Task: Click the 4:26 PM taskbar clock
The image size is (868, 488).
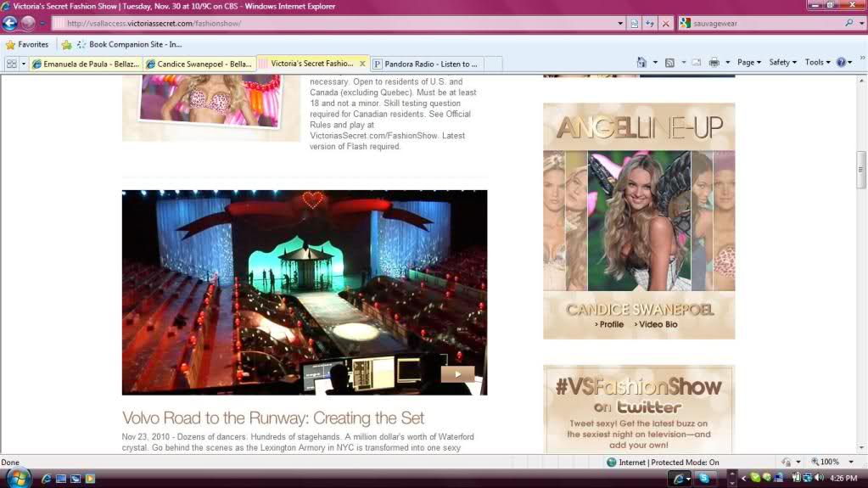Action: [x=843, y=478]
